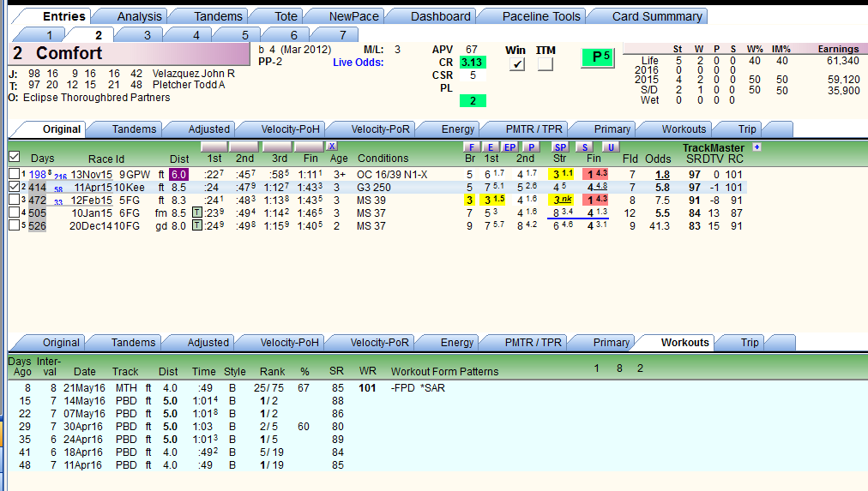Click the P running style filter button
Viewport: 868px width, 491px height.
(531, 147)
